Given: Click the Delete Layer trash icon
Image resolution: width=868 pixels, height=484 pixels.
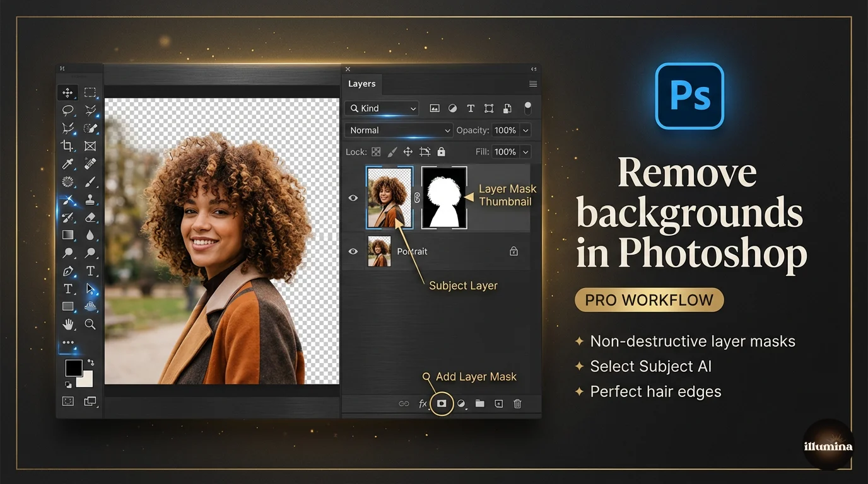Looking at the screenshot, I should (517, 404).
